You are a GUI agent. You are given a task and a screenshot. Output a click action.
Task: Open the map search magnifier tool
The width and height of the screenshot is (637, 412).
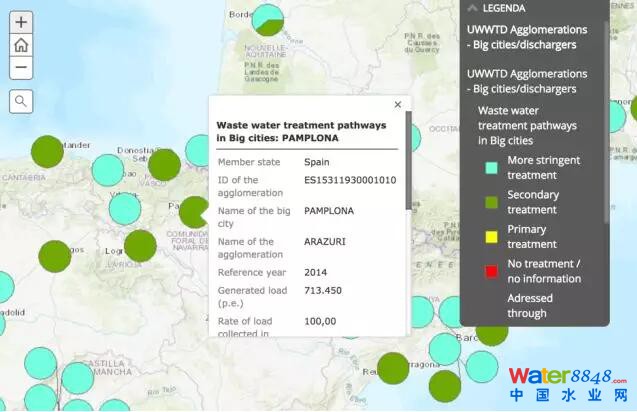point(21,101)
